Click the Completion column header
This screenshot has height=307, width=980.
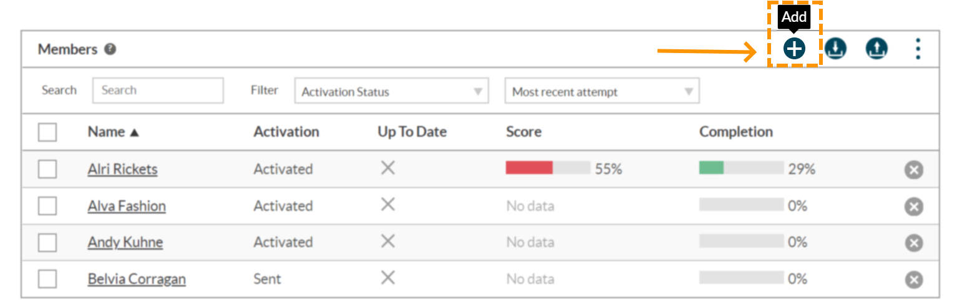point(735,132)
